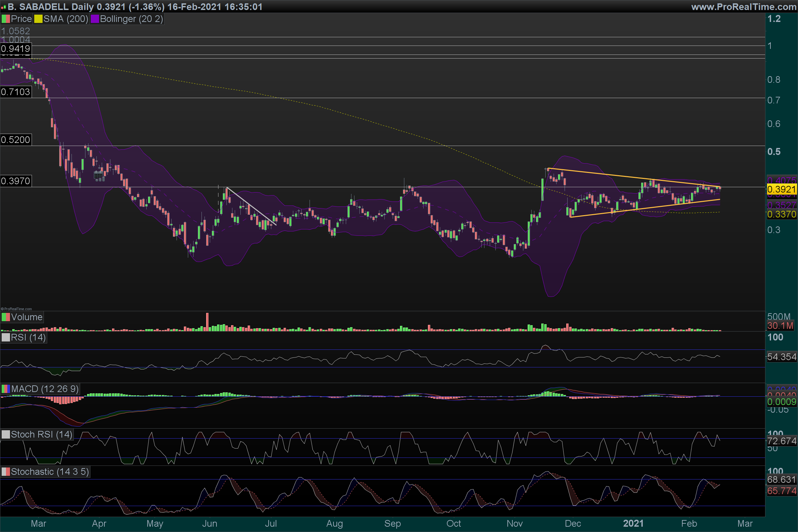This screenshot has height=532, width=798.
Task: Click the candlestick icon beside B. SABADELL
Action: pos(3,7)
